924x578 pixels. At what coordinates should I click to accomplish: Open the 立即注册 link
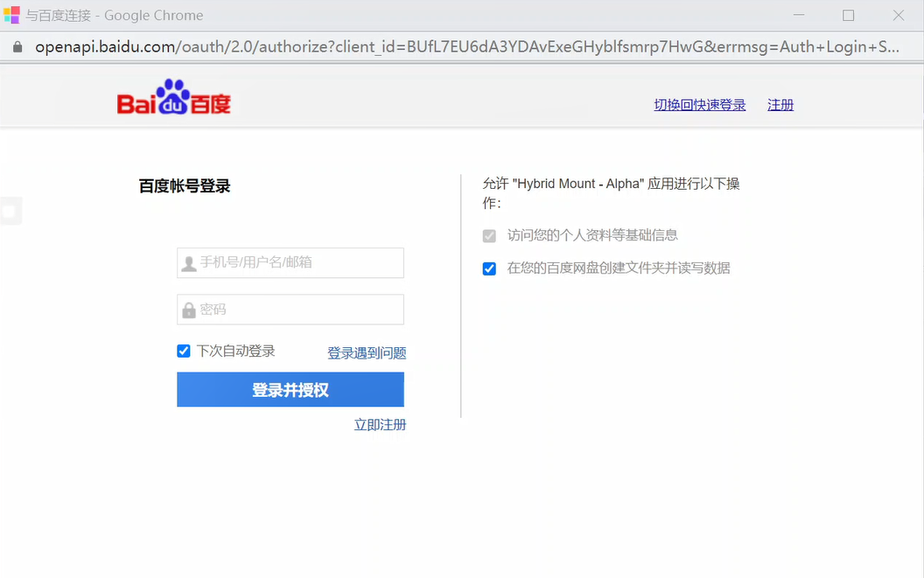click(380, 425)
